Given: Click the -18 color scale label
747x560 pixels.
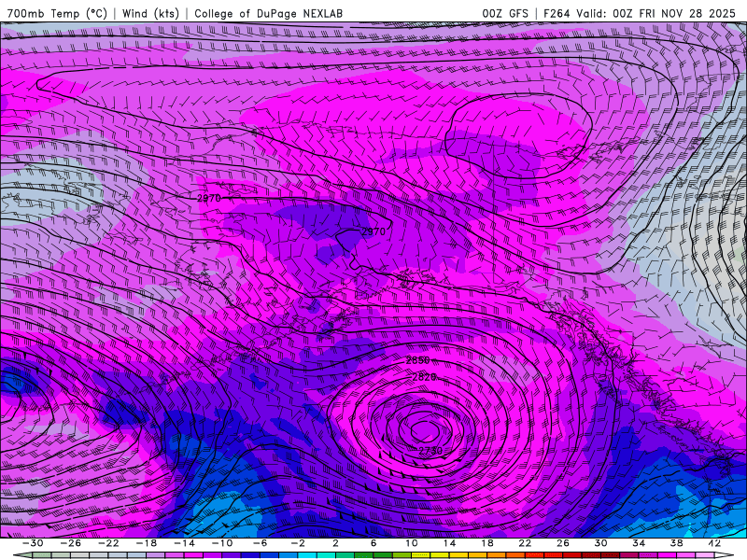Looking at the screenshot, I should (147, 543).
